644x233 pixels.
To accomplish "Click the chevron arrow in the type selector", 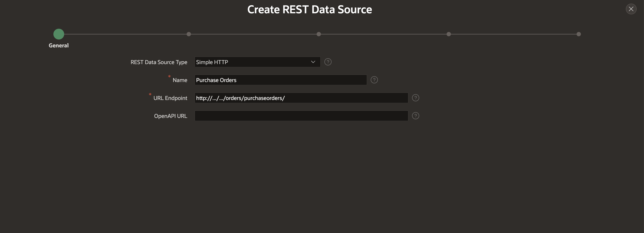I will click(313, 62).
